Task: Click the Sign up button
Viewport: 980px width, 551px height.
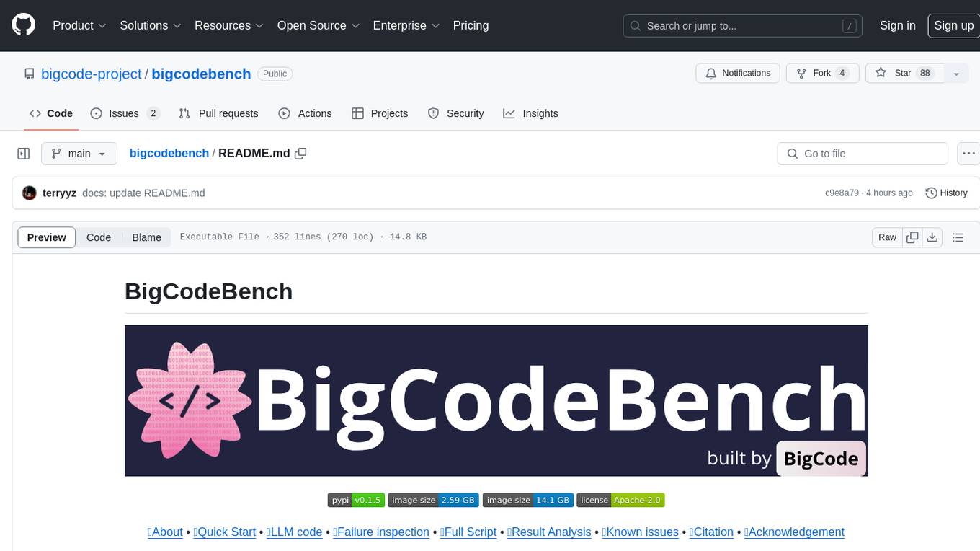Action: (953, 25)
